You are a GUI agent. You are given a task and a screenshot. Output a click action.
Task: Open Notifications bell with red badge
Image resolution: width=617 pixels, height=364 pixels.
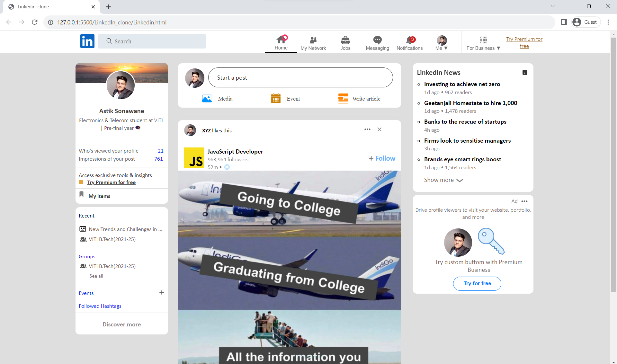click(409, 40)
